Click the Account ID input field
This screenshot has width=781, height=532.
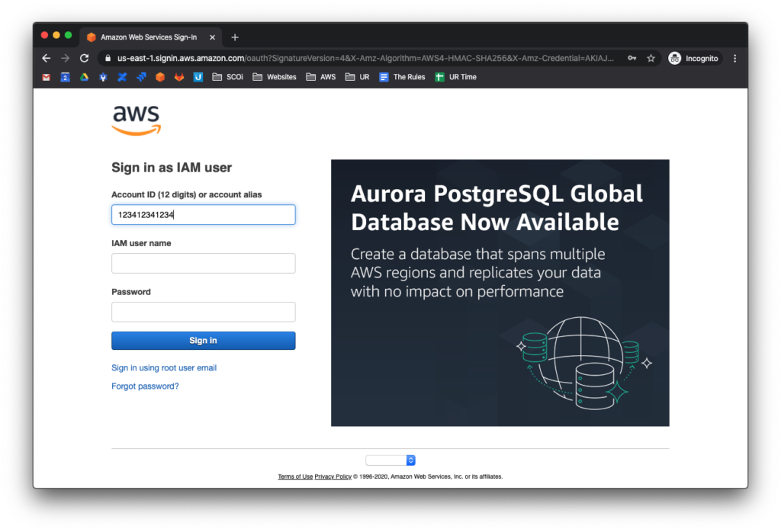(x=203, y=214)
